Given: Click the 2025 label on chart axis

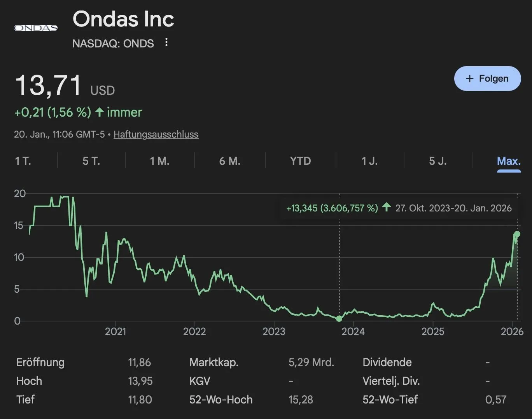Looking at the screenshot, I should pos(433,332).
